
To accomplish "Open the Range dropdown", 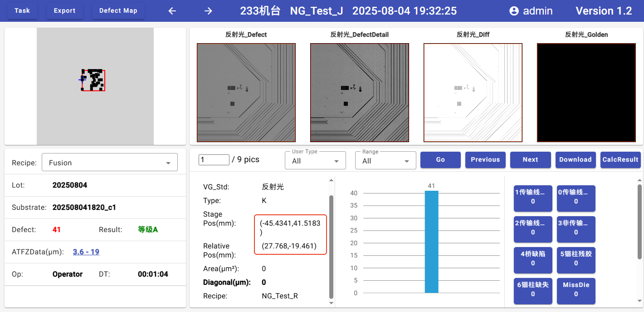I will (385, 161).
